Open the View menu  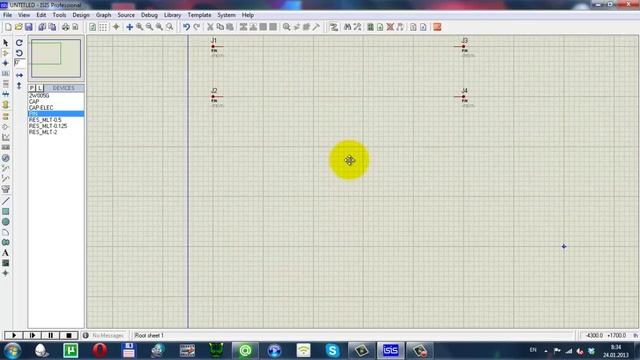pos(24,15)
